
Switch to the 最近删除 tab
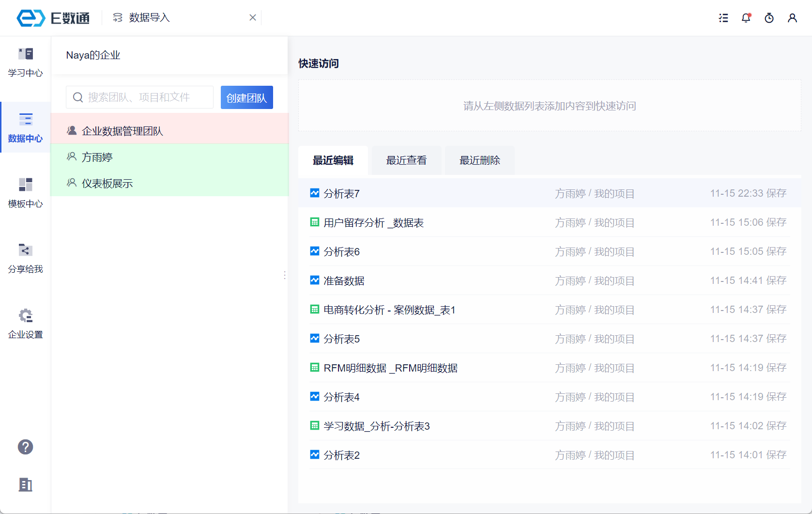click(480, 160)
